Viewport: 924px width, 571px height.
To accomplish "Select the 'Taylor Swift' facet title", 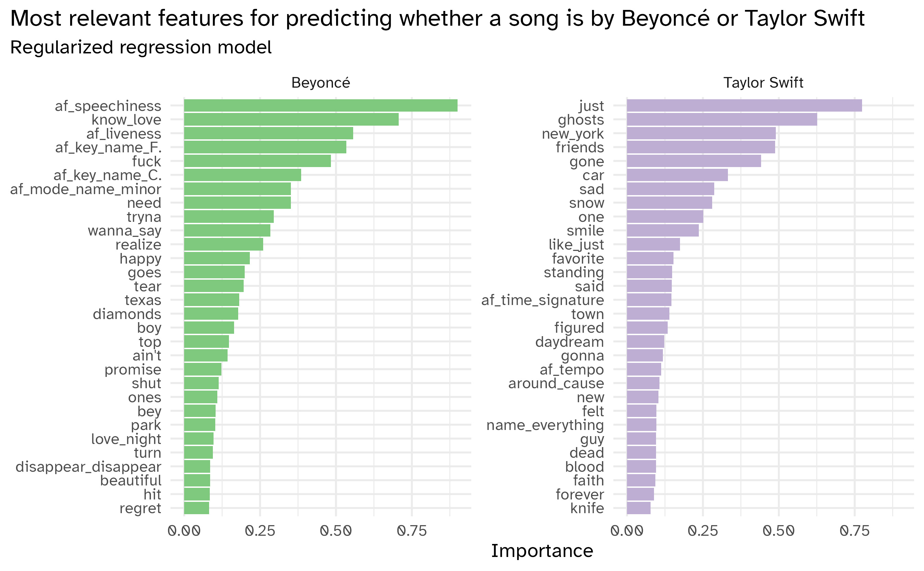I will pos(763,83).
